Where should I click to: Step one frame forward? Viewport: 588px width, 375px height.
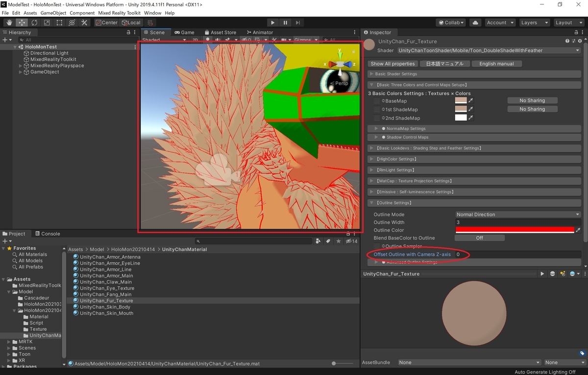[298, 23]
